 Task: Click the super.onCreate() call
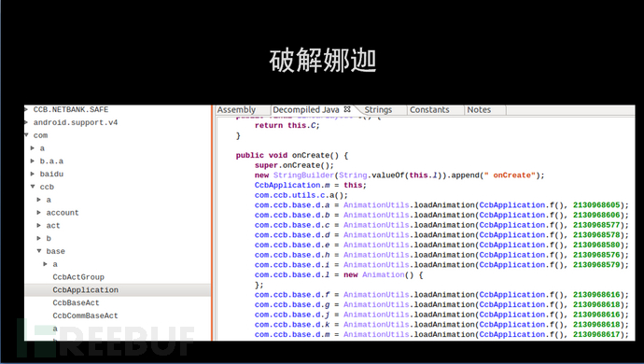(x=295, y=165)
